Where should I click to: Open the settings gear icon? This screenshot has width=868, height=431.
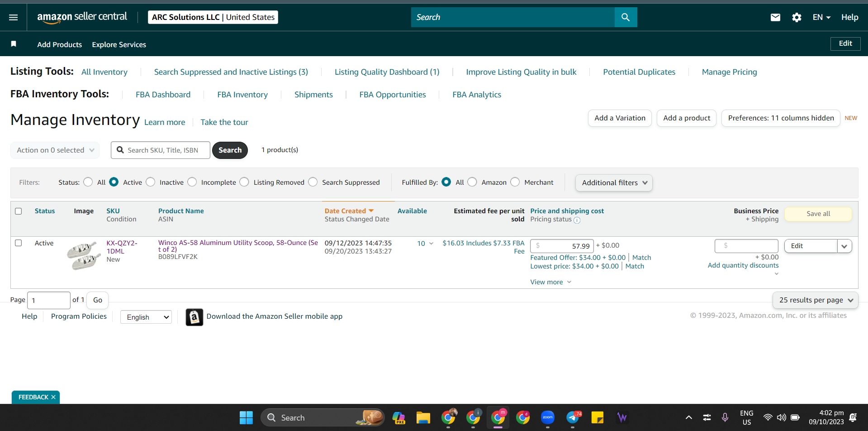tap(797, 17)
